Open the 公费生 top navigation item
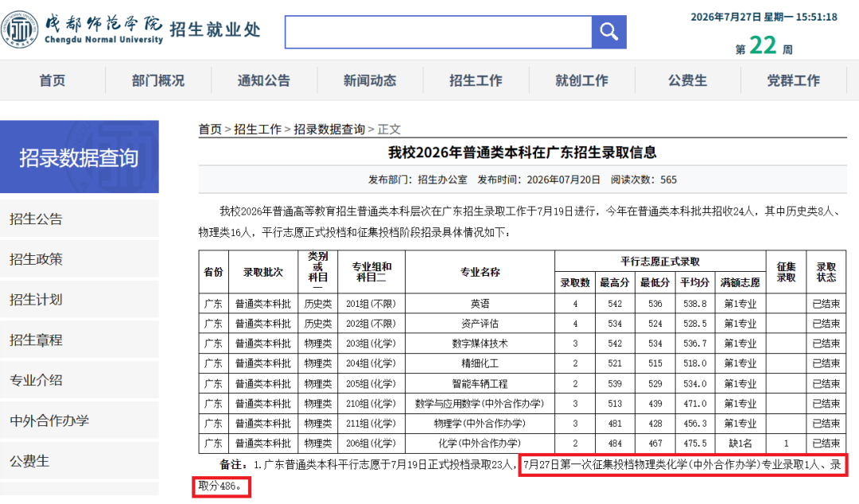The width and height of the screenshot is (859, 504). coord(687,80)
